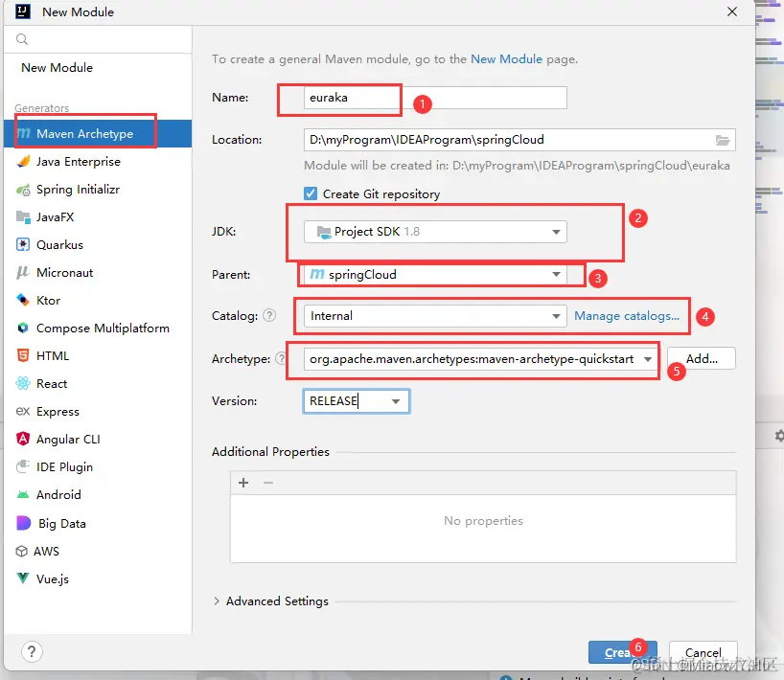Open the JDK Project SDK dropdown
The height and width of the screenshot is (680, 784).
(x=435, y=232)
